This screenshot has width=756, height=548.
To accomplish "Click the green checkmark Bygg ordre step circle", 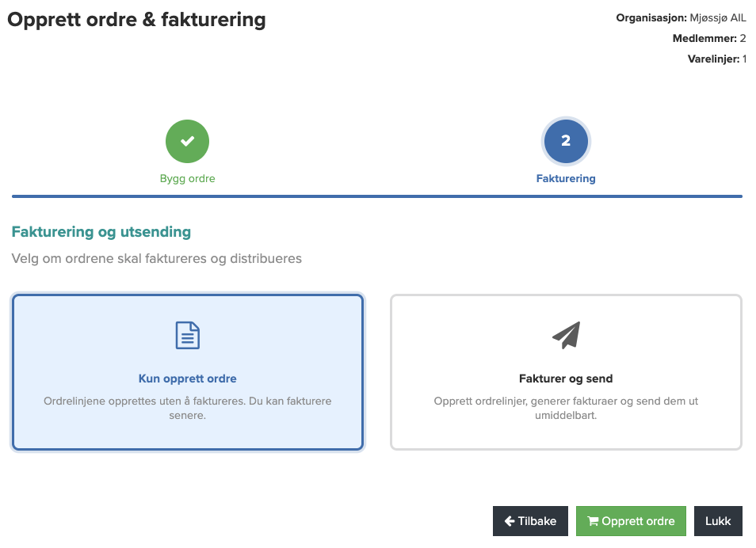I will pos(187,141).
